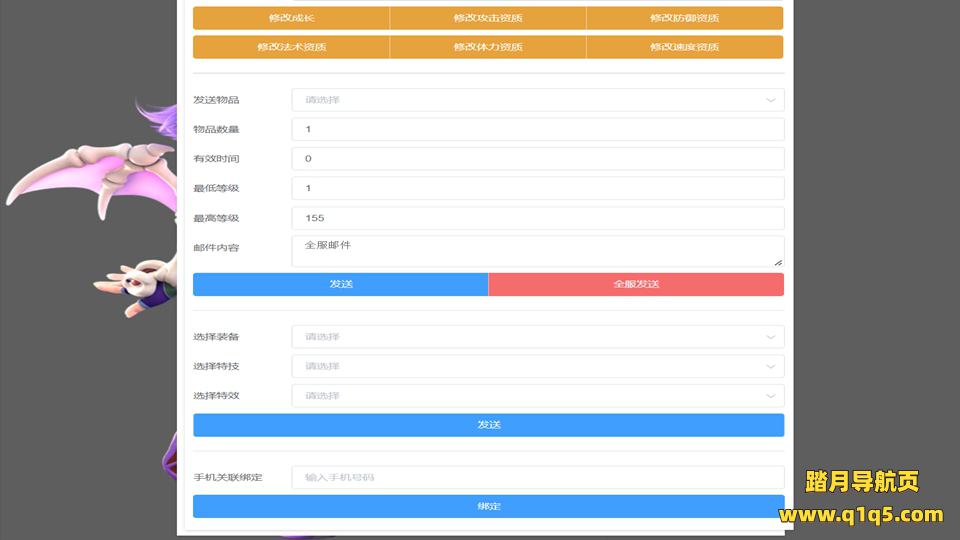This screenshot has width=960, height=540.
Task: Click into the 有效时间 field
Action: [x=537, y=159]
